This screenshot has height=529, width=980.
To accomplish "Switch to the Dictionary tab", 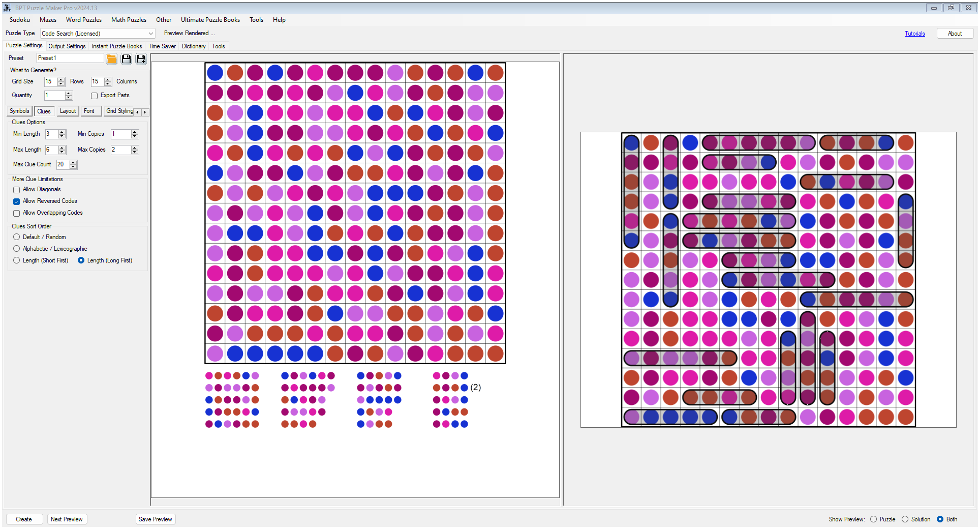I will click(194, 46).
